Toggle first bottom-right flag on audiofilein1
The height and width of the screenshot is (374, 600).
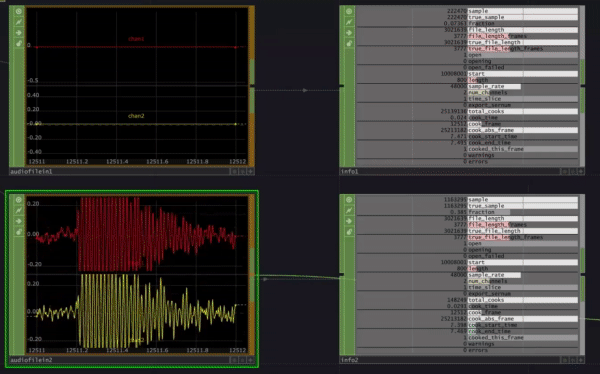(x=234, y=171)
